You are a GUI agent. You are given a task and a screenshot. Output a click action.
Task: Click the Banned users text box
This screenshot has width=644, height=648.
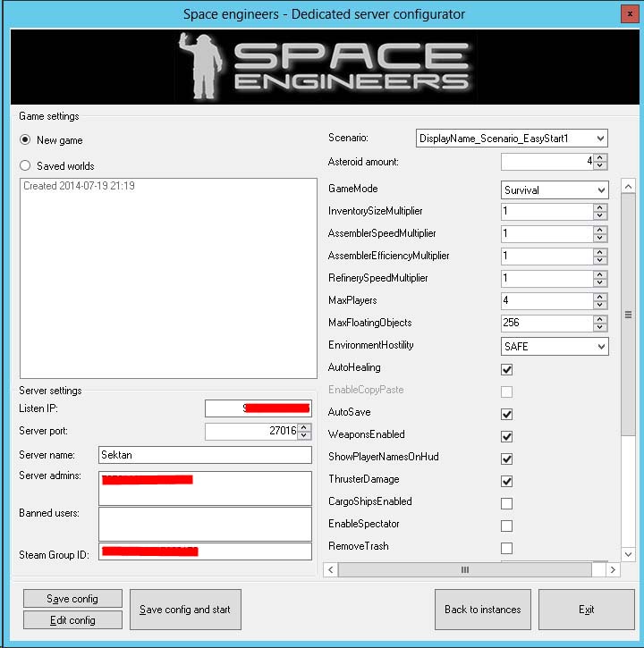tap(205, 524)
